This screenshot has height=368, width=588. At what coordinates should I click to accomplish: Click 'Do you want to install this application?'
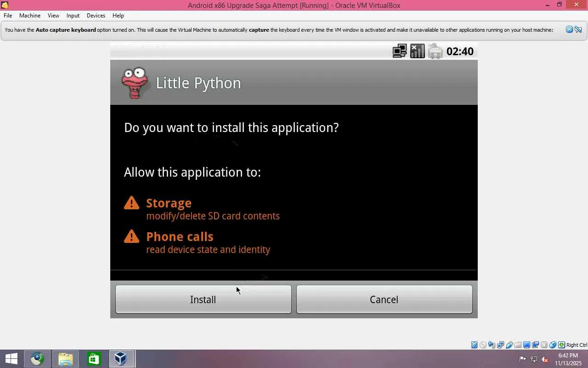(232, 127)
